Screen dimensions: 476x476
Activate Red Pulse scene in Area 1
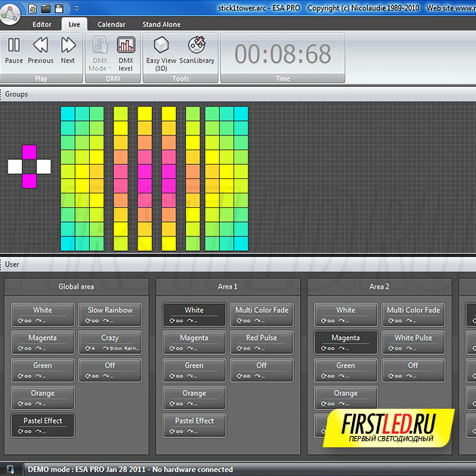click(x=261, y=342)
